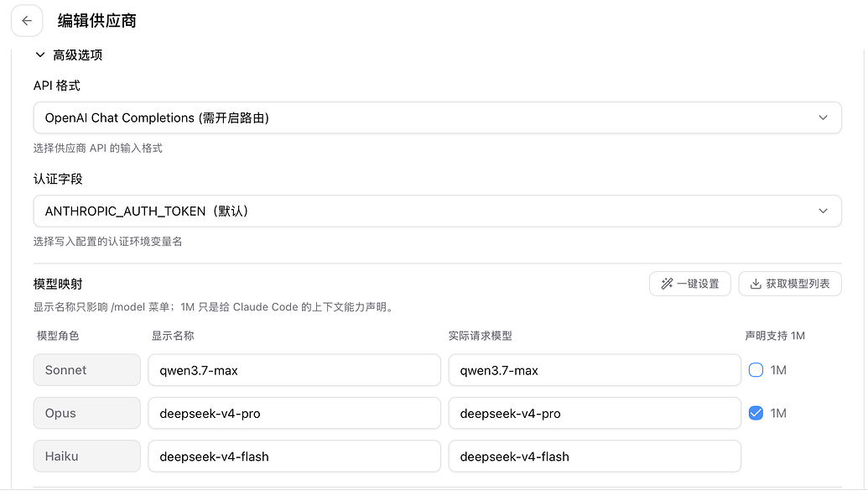This screenshot has width=868, height=501.
Task: Enable 1M checkbox for Sonnet row
Action: (x=756, y=369)
